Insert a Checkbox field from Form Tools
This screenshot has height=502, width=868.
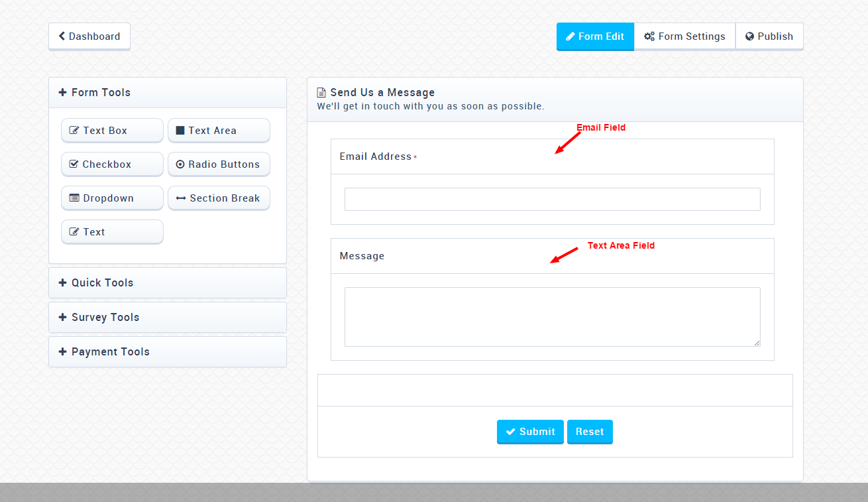(112, 164)
